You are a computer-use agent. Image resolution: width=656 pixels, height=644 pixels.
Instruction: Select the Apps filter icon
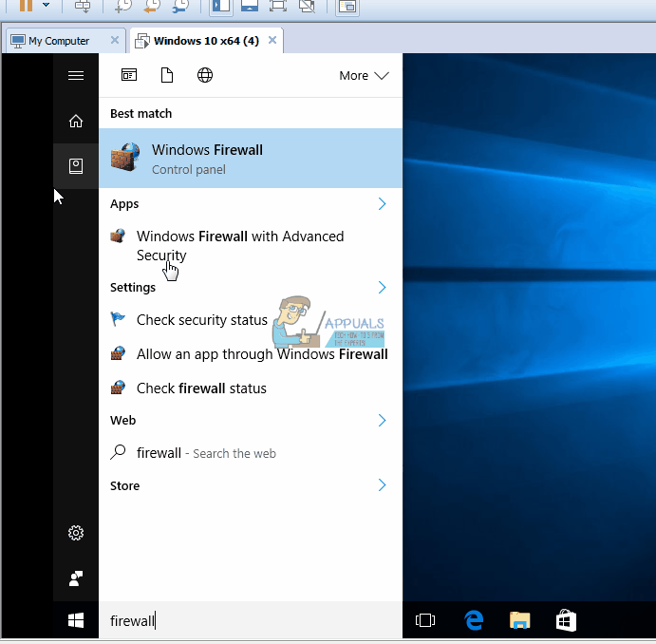pos(129,76)
